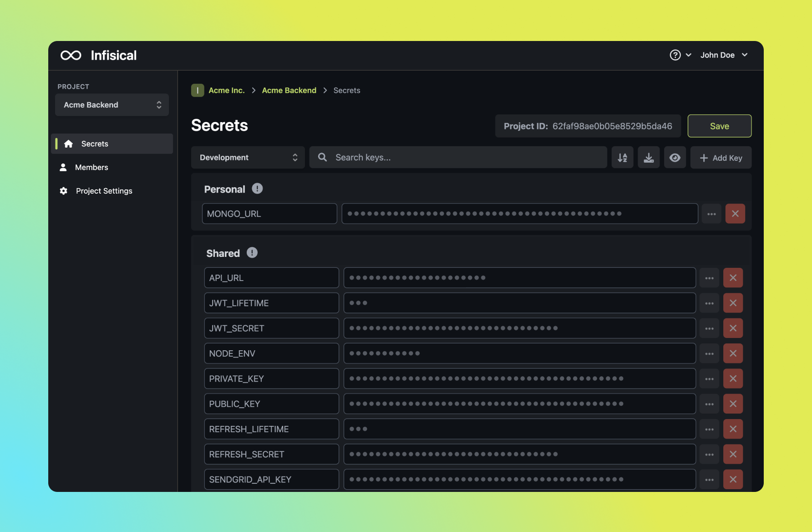The image size is (812, 532).
Task: Click the sort keys alphabetically icon
Action: [622, 158]
